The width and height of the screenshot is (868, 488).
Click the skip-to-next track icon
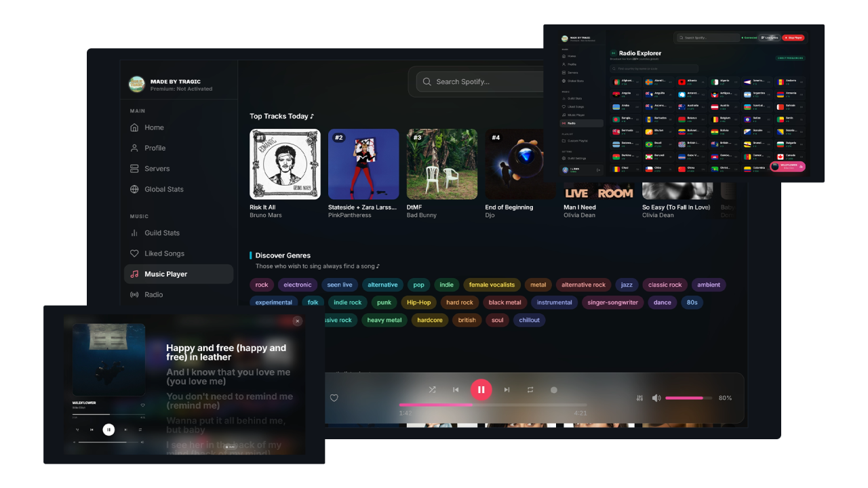[507, 390]
